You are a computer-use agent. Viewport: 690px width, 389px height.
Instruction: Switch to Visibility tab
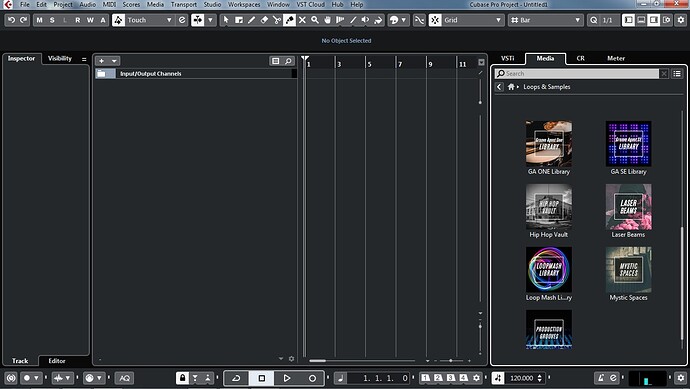(x=60, y=58)
